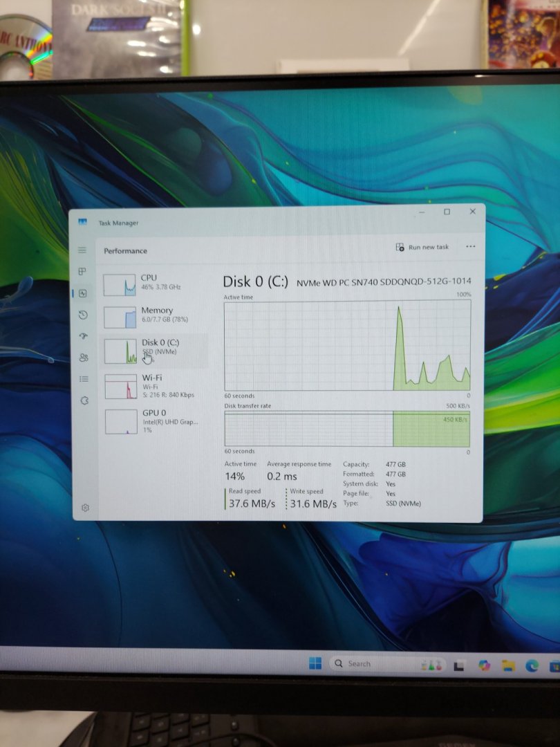The width and height of the screenshot is (560, 747).
Task: Select Disk 0 (C:) in performance list
Action: [x=153, y=350]
